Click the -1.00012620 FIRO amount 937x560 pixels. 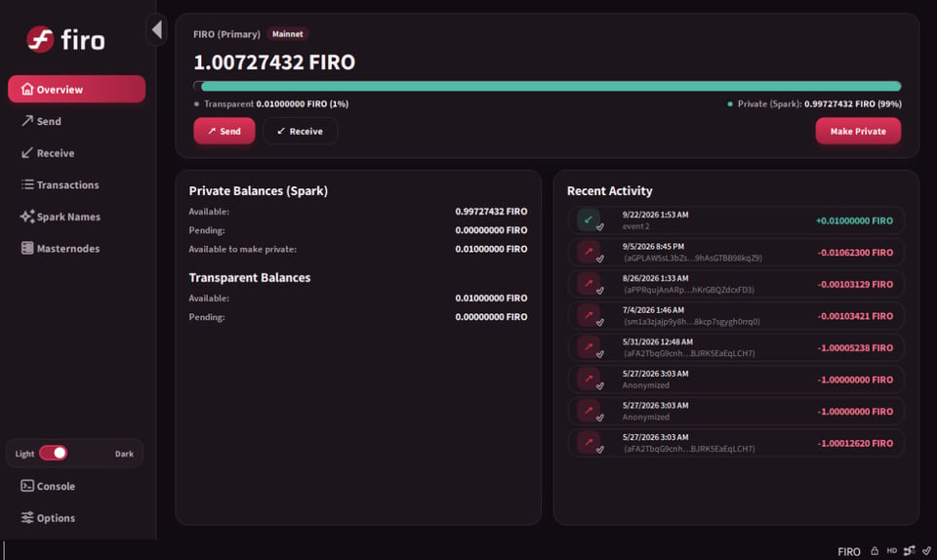point(855,443)
